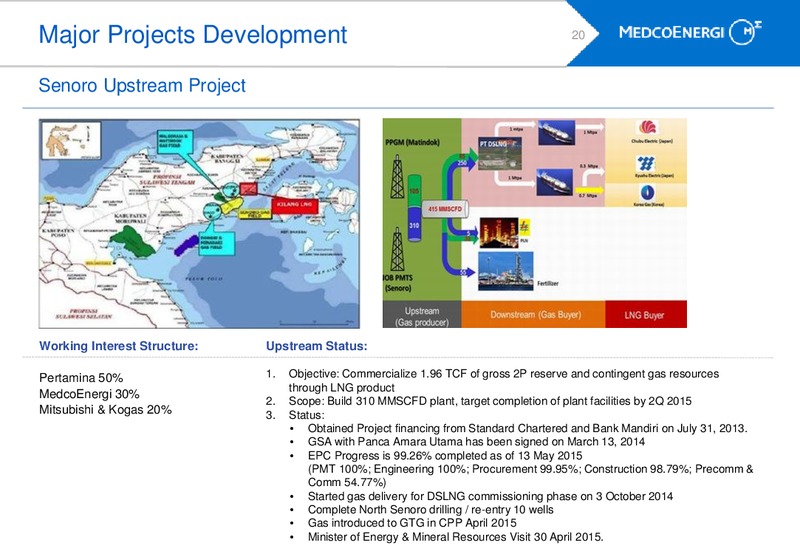Click the slide number 20
Image resolution: width=800 pixels, height=554 pixels.
(x=578, y=35)
